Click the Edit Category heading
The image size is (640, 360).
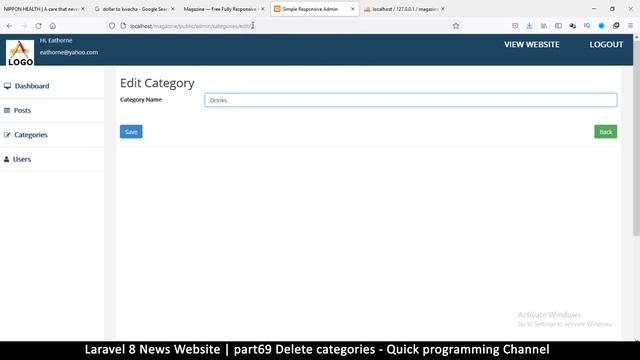157,83
